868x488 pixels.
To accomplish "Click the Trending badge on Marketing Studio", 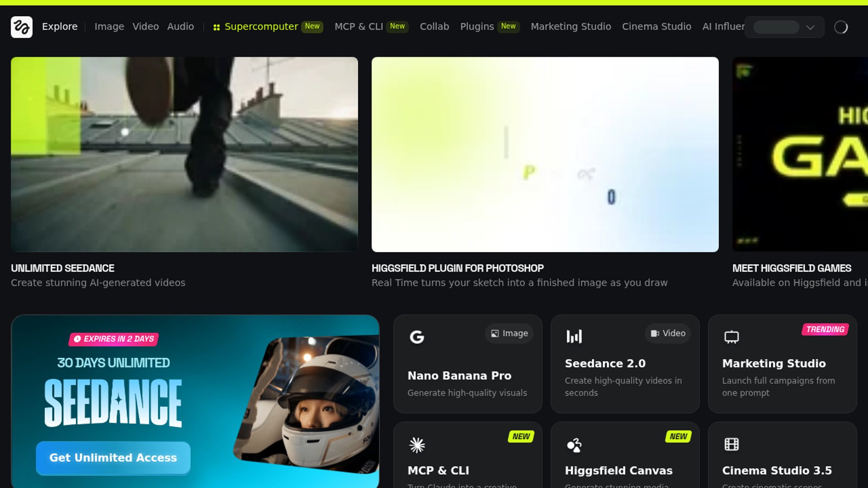I will (x=825, y=329).
